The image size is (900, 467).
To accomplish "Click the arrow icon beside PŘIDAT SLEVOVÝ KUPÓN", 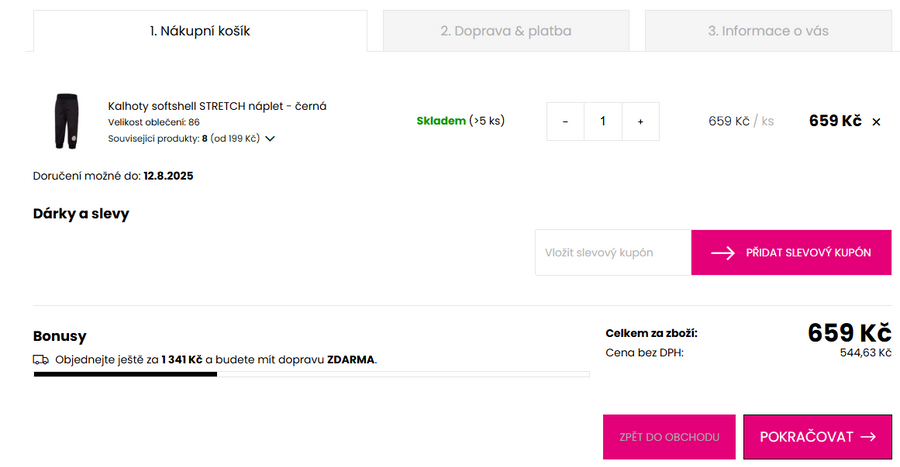I will (723, 253).
